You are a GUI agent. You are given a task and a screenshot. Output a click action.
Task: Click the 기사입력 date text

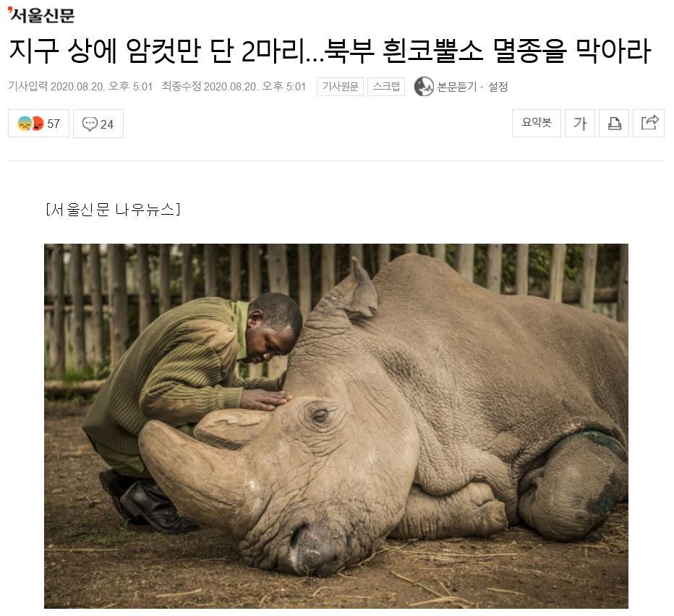coord(80,87)
